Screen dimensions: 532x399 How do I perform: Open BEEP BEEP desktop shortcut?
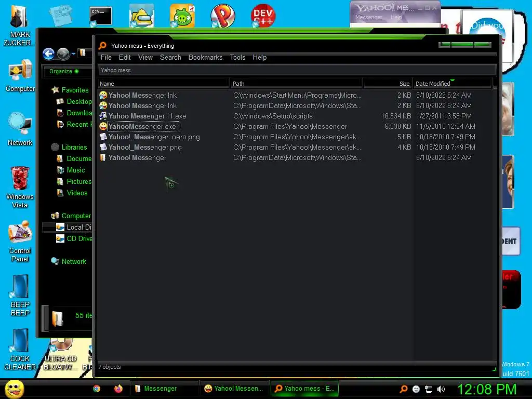pos(20,296)
